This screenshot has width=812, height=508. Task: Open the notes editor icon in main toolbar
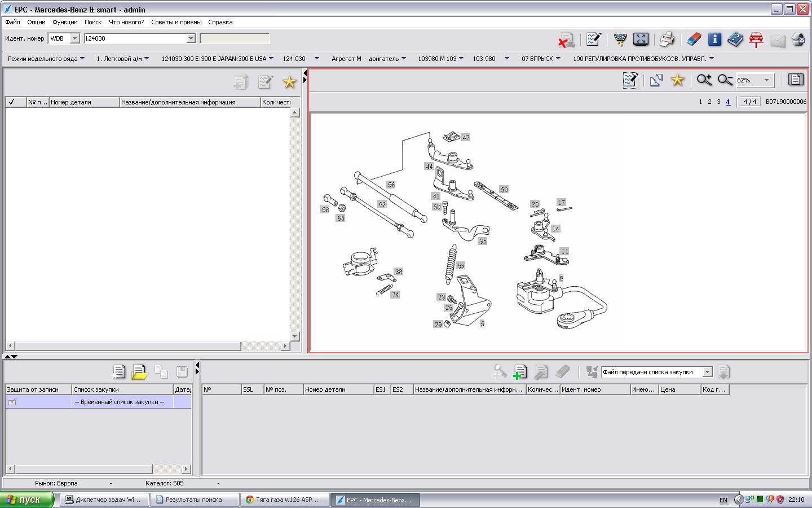coord(593,39)
